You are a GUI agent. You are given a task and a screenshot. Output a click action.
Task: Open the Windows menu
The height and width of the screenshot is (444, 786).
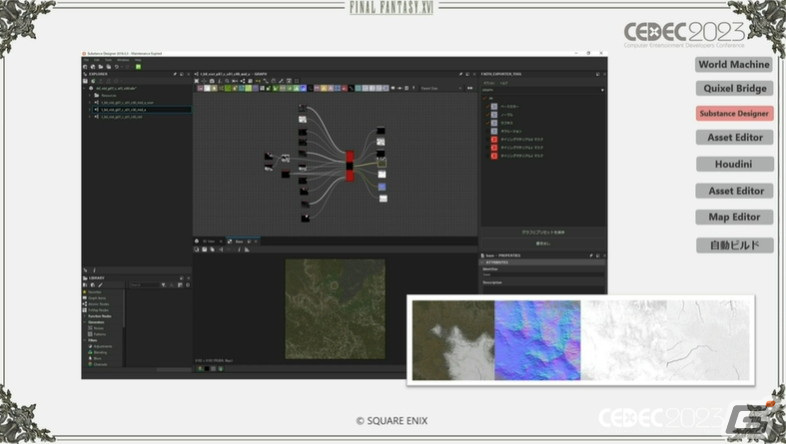coord(123,60)
